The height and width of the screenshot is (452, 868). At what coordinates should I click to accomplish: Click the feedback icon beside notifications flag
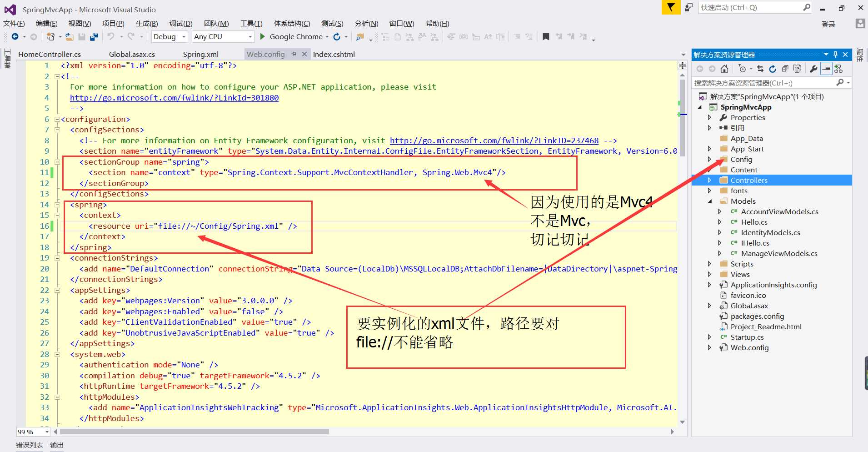coord(689,7)
